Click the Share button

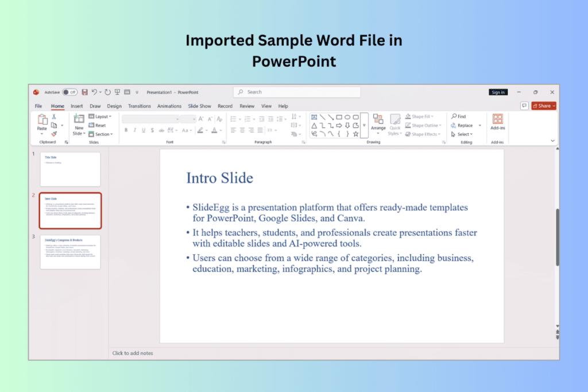(543, 106)
